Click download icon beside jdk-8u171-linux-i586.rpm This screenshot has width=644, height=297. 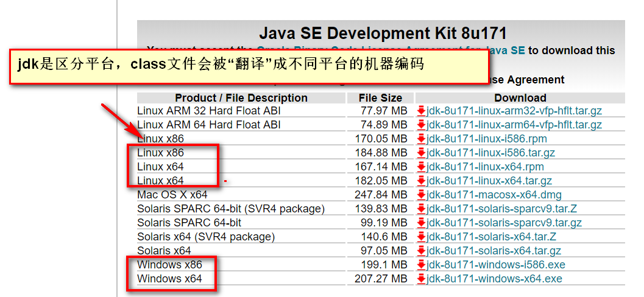pos(421,139)
